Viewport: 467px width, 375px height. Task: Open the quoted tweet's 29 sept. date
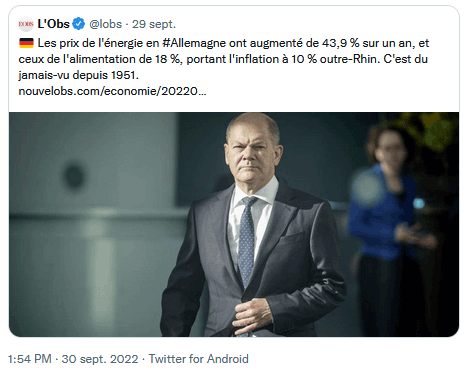[154, 24]
